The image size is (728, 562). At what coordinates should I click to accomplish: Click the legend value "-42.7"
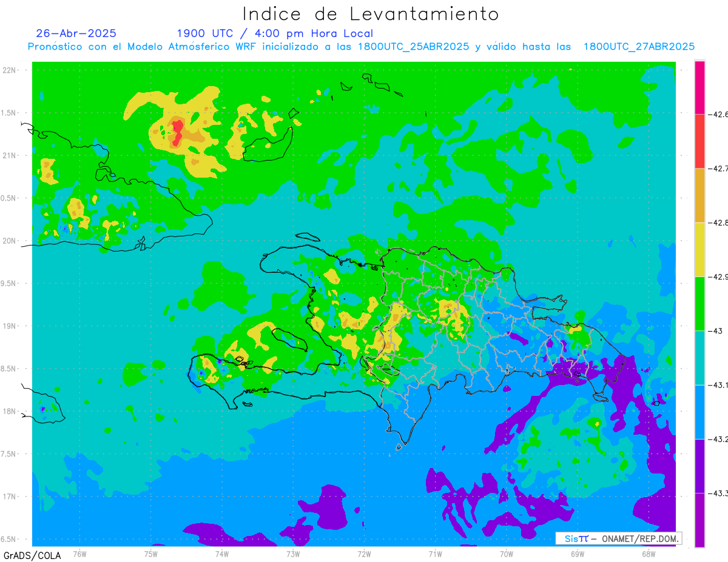[718, 169]
